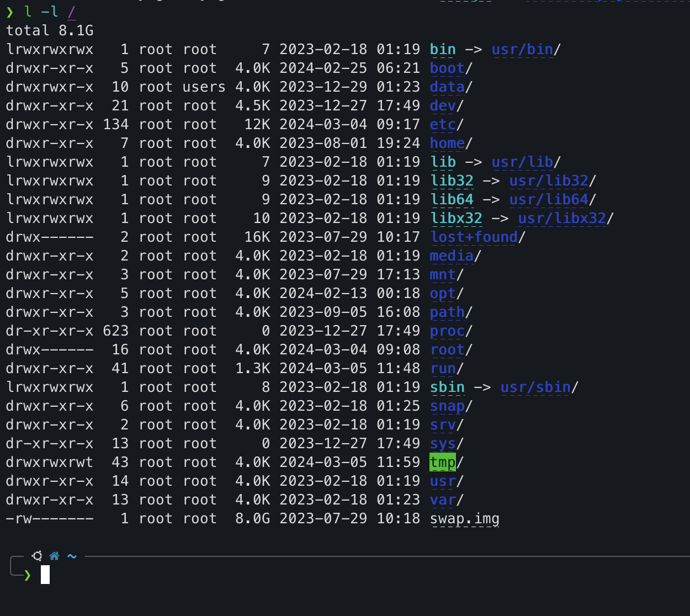The width and height of the screenshot is (690, 616).
Task: Click the blue home icon in the prompt
Action: (54, 556)
